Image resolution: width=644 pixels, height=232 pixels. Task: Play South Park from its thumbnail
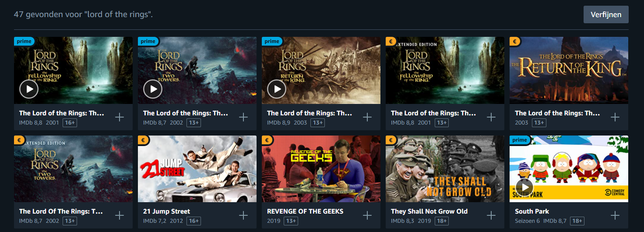(524, 188)
